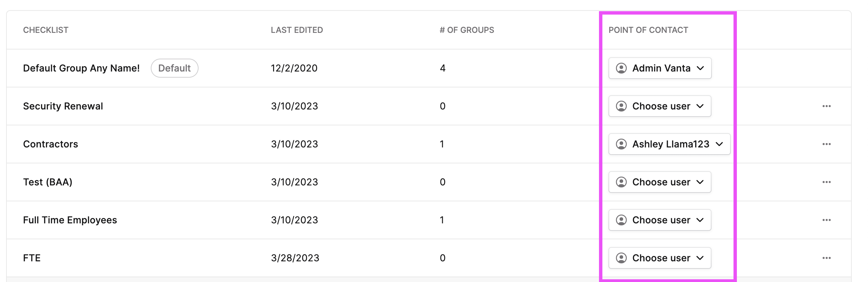
Task: Click user avatar icon beside Ashley Llama123
Action: pyautogui.click(x=621, y=144)
